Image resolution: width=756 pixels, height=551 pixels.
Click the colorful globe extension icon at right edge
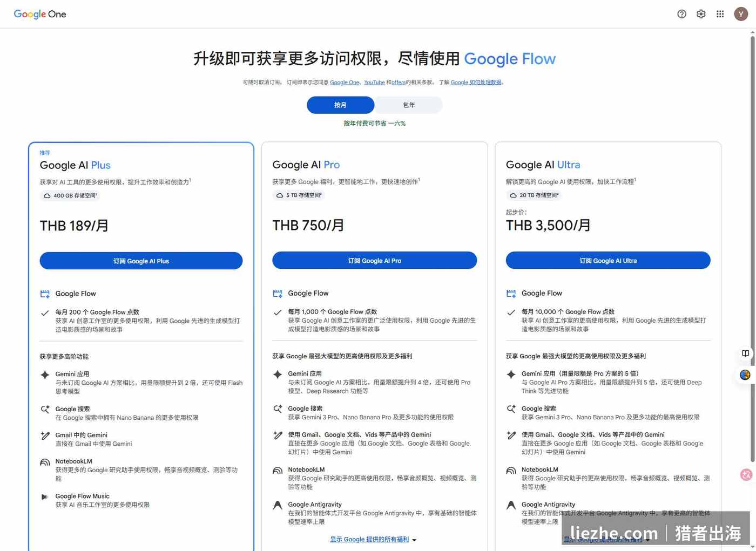click(745, 375)
